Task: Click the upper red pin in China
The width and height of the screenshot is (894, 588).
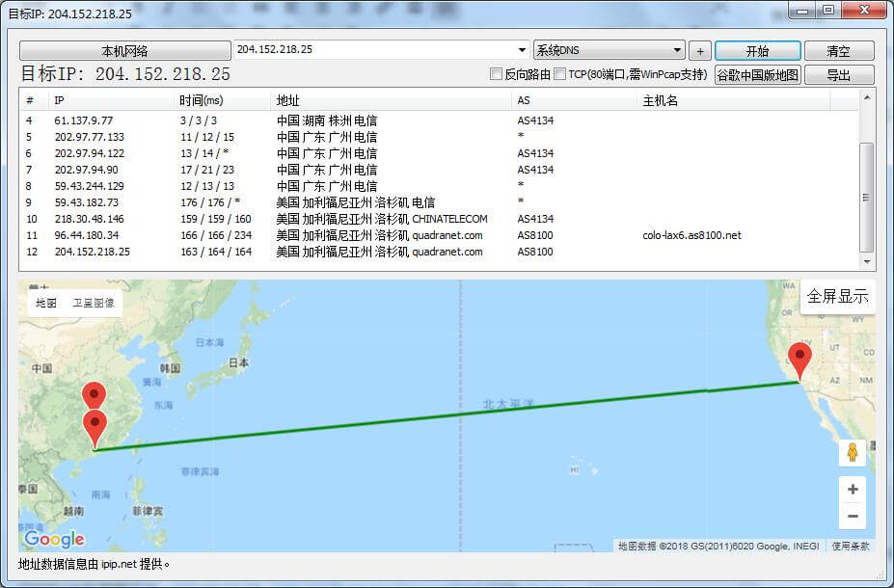Action: (94, 397)
